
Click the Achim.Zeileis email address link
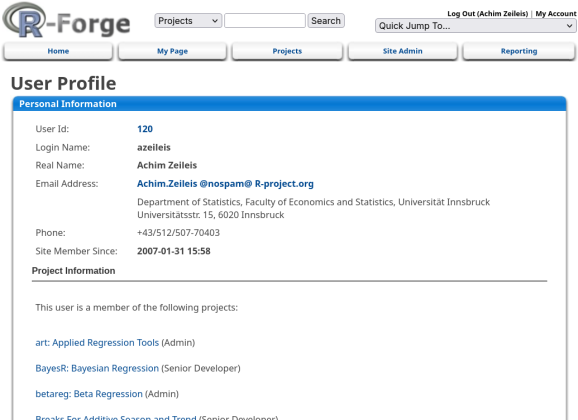pyautogui.click(x=225, y=184)
